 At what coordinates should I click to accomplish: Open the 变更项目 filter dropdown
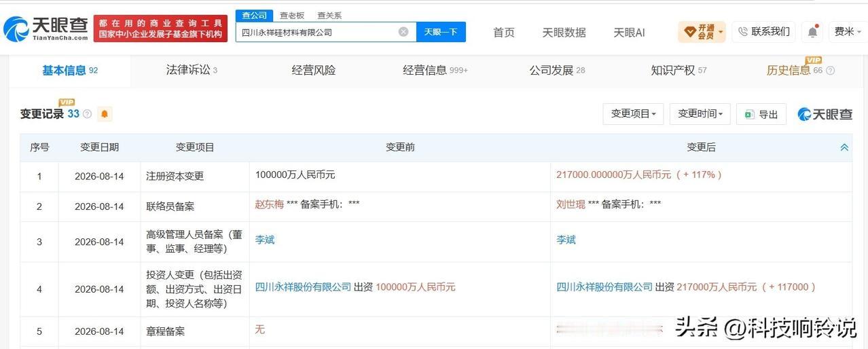point(633,114)
